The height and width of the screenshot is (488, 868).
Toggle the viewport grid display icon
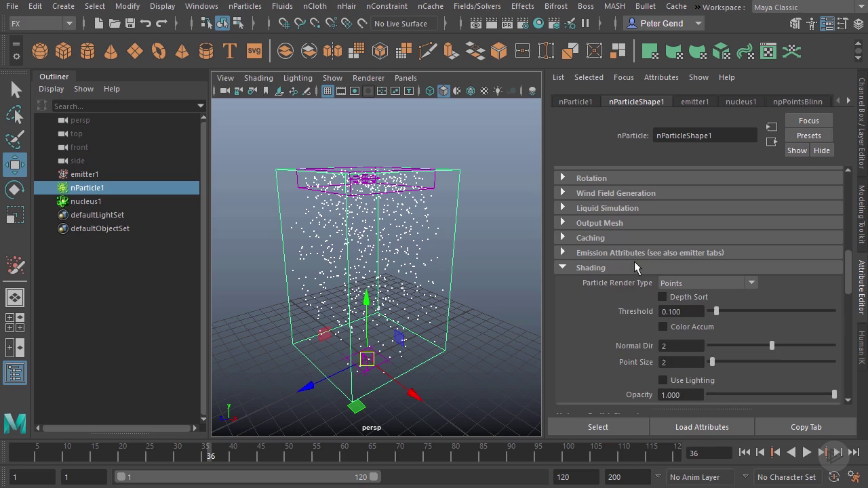327,91
